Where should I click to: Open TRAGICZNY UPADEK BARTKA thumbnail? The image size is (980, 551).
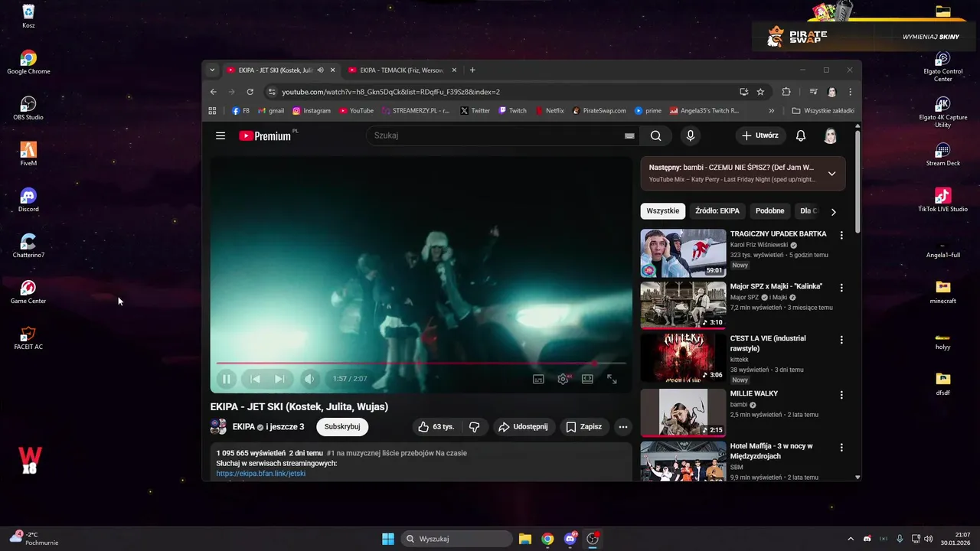click(683, 253)
